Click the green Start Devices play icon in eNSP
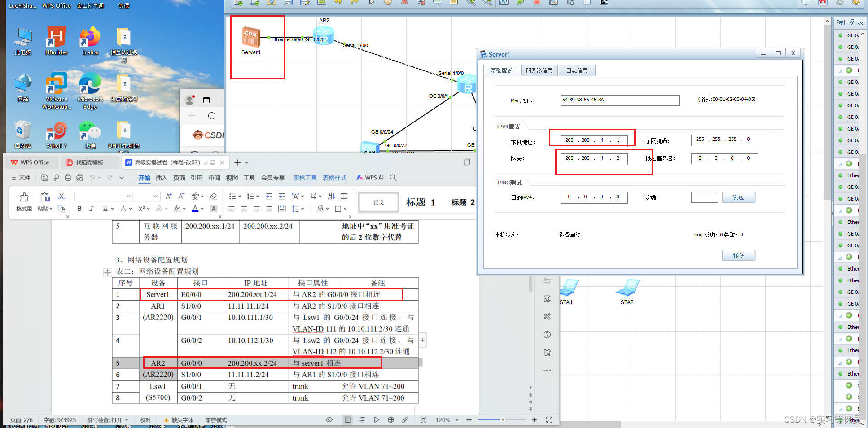 click(x=520, y=2)
